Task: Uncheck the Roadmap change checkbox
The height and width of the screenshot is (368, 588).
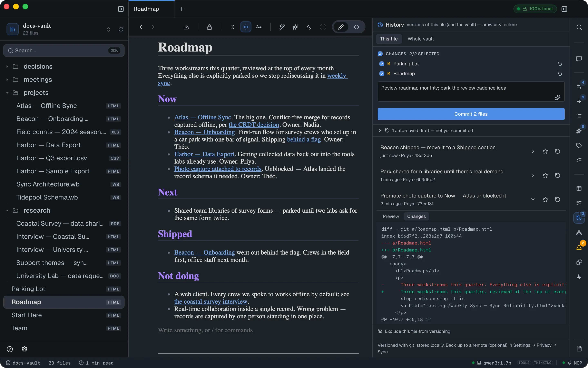Action: (382, 74)
